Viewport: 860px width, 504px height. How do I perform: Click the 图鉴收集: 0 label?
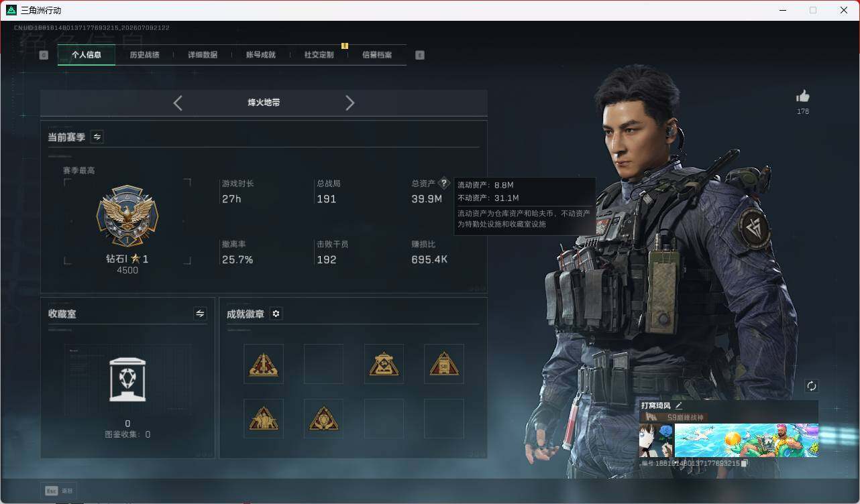click(127, 434)
